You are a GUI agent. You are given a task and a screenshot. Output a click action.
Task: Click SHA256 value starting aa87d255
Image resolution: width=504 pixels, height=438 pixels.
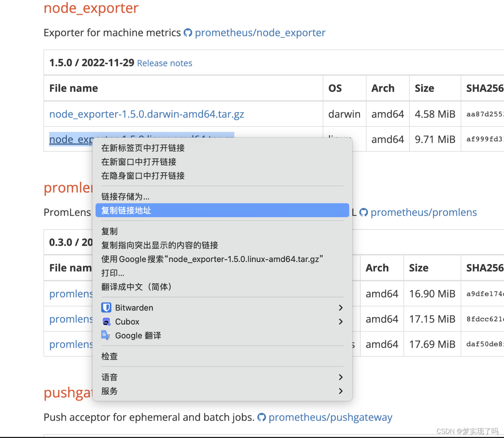[485, 114]
